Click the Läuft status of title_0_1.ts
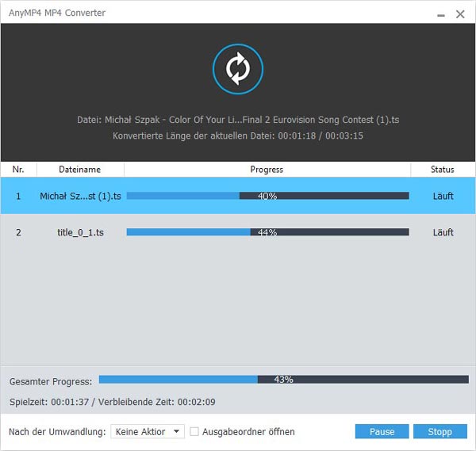The height and width of the screenshot is (451, 476). click(443, 232)
